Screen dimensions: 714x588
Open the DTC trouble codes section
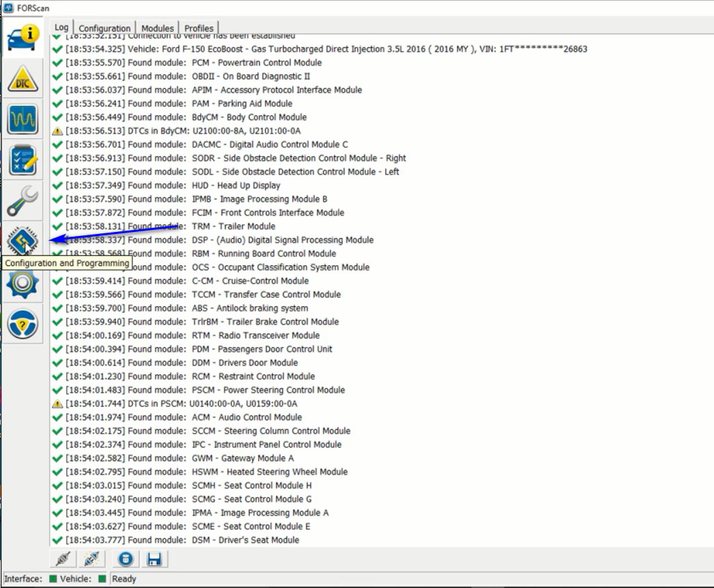point(23,79)
